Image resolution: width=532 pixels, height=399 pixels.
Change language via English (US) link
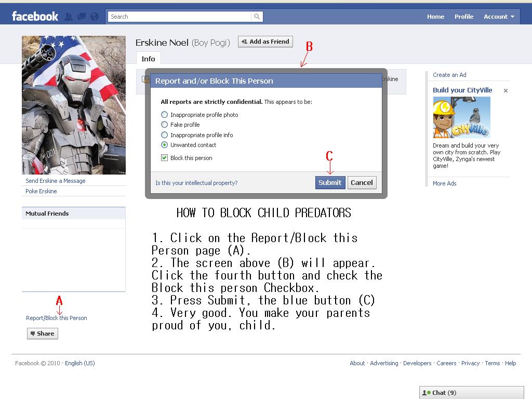tap(79, 363)
